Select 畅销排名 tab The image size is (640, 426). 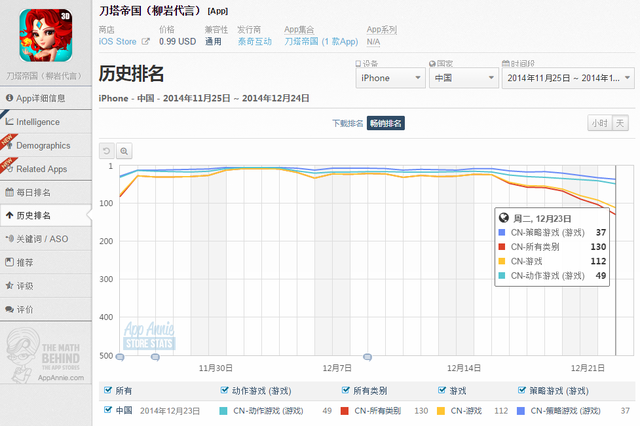tap(386, 123)
